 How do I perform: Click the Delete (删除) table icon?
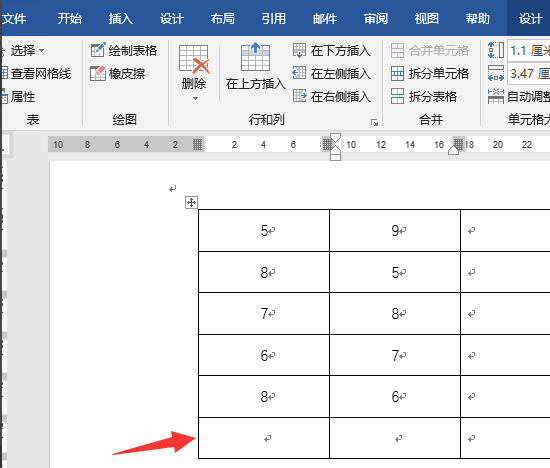click(x=194, y=59)
